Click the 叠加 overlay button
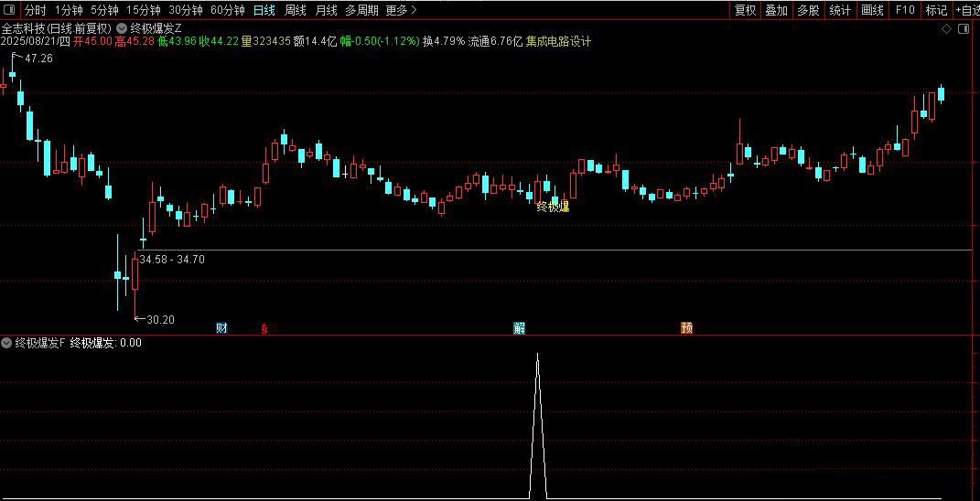 776,10
